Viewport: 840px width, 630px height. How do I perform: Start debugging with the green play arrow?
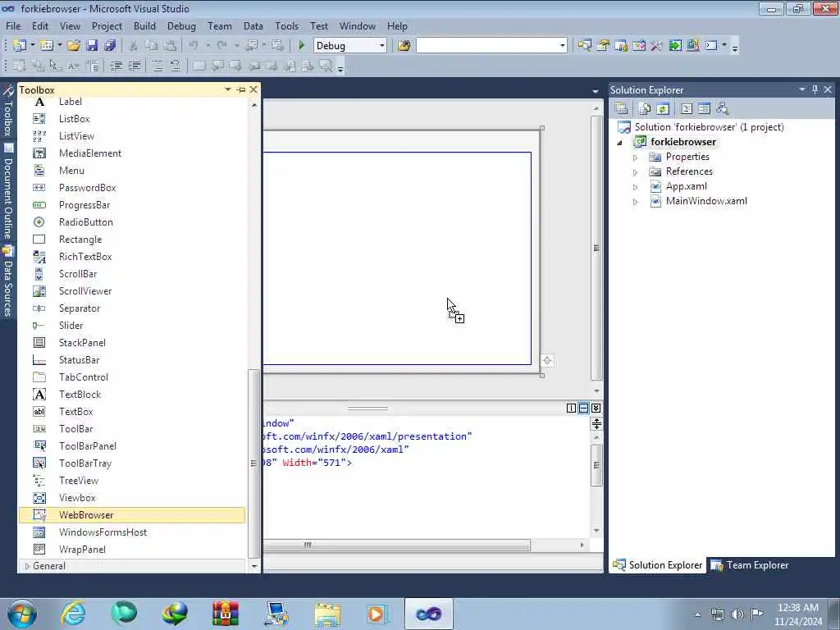click(x=302, y=46)
